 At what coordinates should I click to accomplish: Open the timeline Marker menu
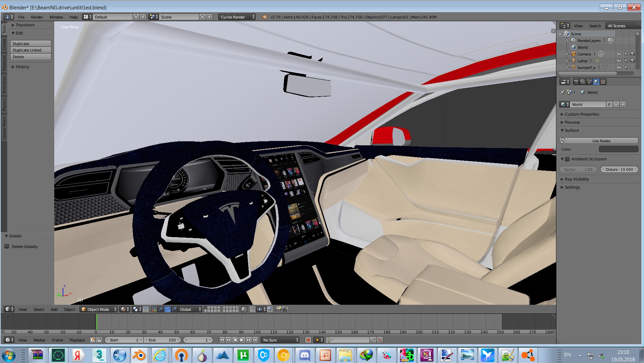[x=39, y=340]
